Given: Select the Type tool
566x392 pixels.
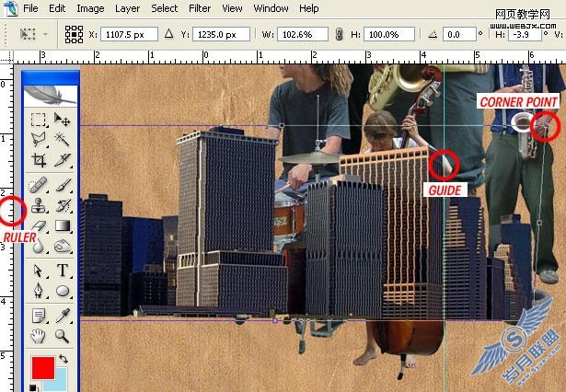Looking at the screenshot, I should pyautogui.click(x=63, y=270).
